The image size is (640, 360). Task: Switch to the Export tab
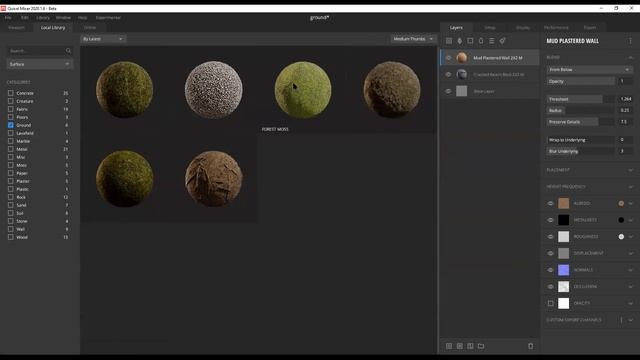tap(590, 27)
